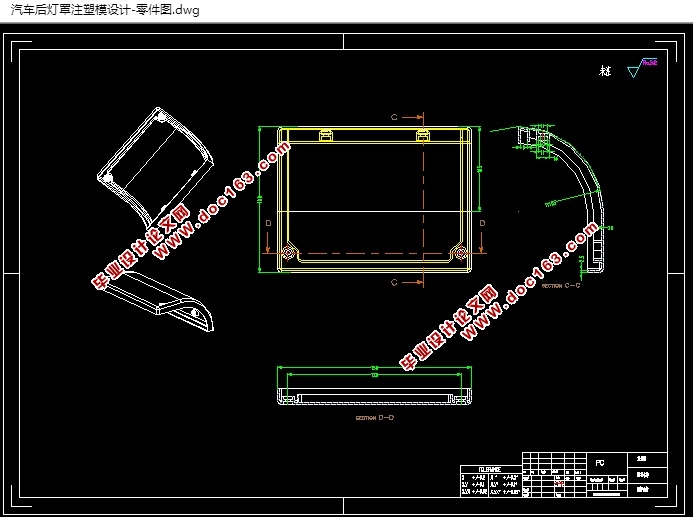Click the right D section arrow marker
693x517 pixels.
[482, 238]
